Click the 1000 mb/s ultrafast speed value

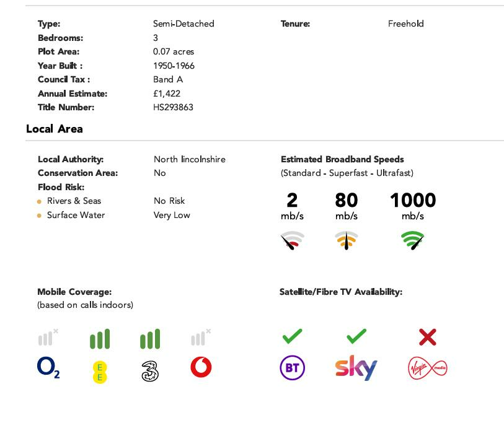point(413,201)
